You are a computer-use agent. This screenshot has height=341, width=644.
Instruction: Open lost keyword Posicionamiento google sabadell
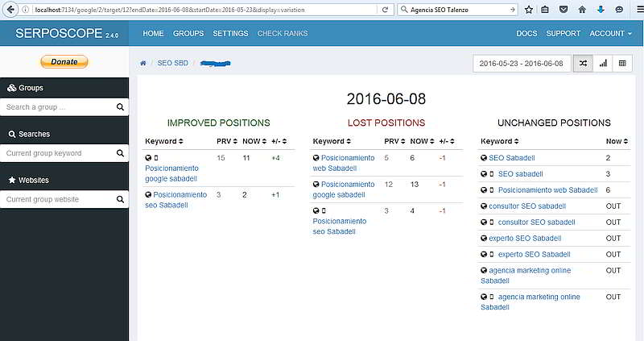point(344,189)
